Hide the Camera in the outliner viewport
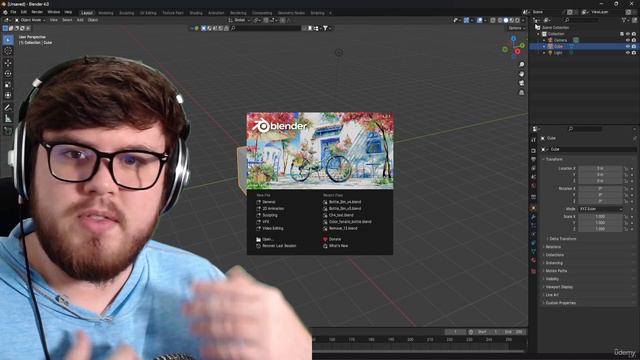 [x=628, y=40]
